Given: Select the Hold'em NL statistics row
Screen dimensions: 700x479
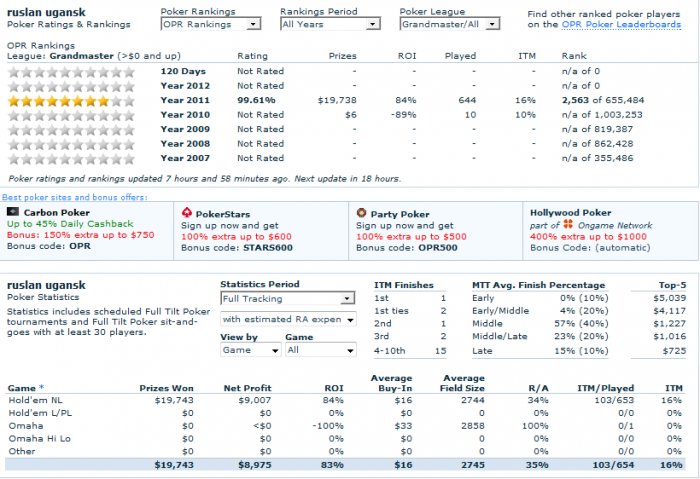Looking at the screenshot, I should (345, 400).
